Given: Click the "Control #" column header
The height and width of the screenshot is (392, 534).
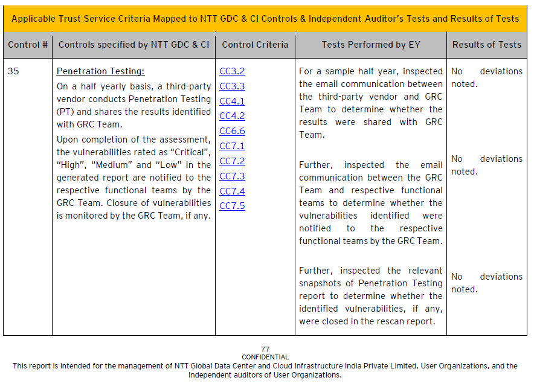Looking at the screenshot, I should tap(28, 45).
